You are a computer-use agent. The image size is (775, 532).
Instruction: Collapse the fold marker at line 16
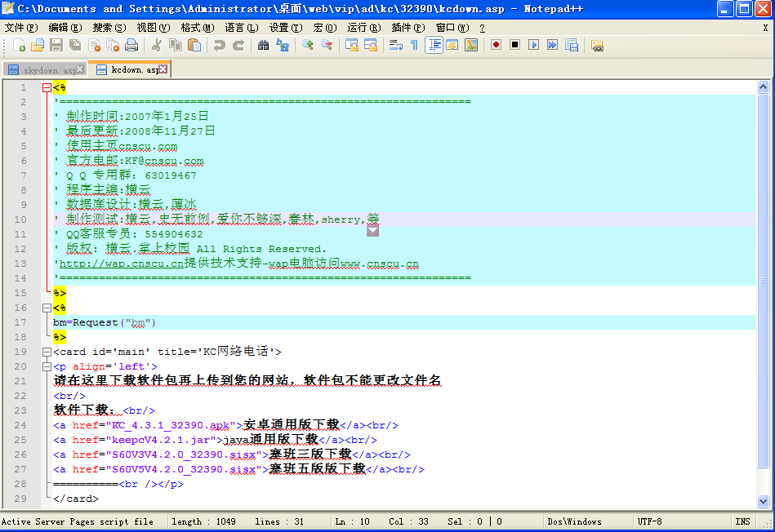pos(47,308)
